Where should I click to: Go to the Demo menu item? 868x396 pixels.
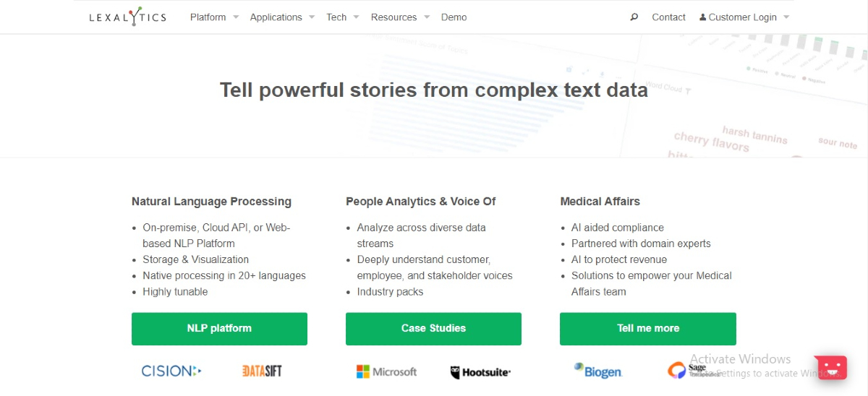(454, 17)
